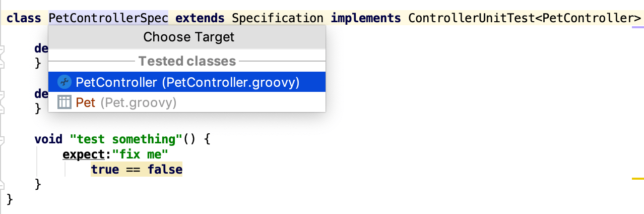Select PetController (PetController.groovy) target entry
Image resolution: width=644 pixels, height=214 pixels.
pos(187,82)
